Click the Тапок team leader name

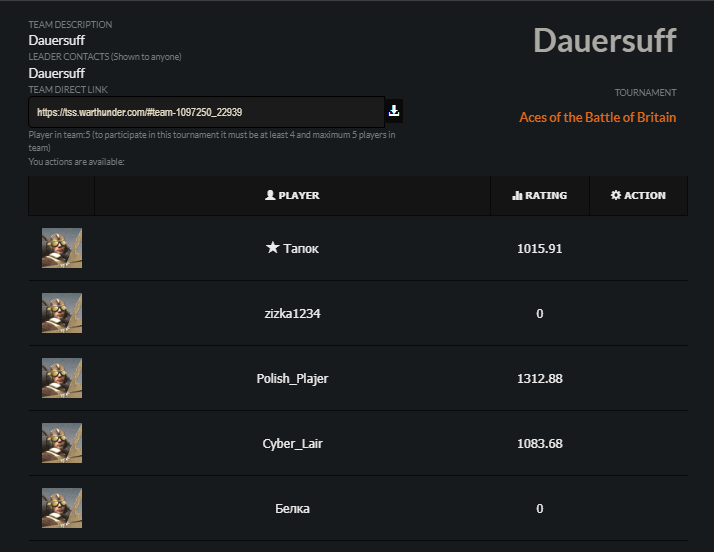click(x=301, y=249)
